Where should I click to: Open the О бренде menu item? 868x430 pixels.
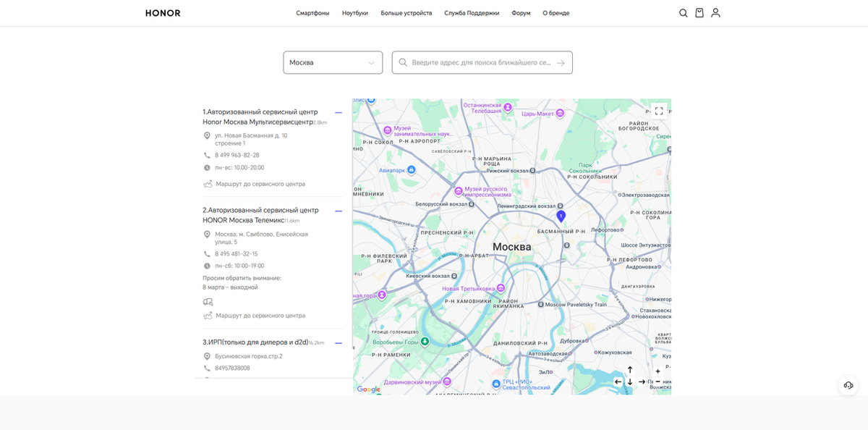coord(556,13)
